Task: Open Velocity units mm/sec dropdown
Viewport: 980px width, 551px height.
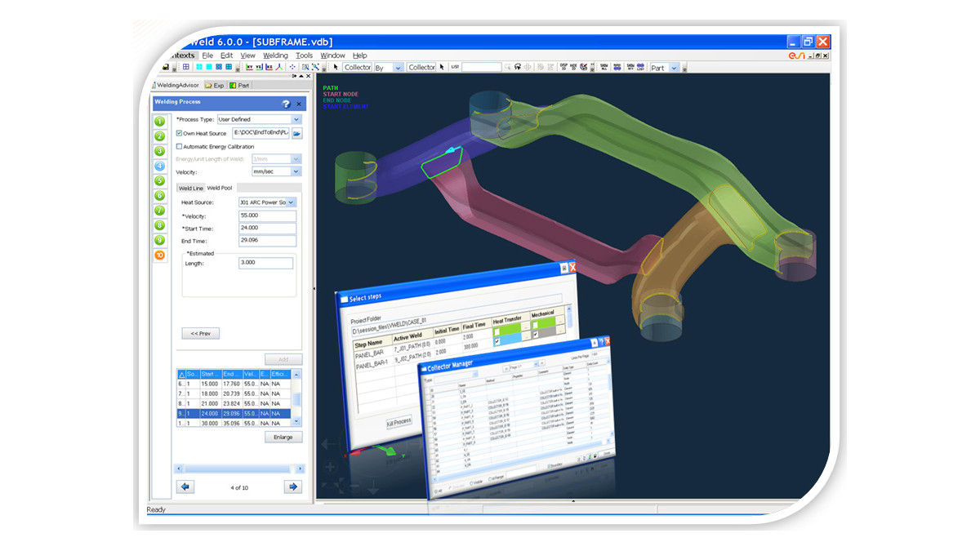Action: pyautogui.click(x=296, y=171)
